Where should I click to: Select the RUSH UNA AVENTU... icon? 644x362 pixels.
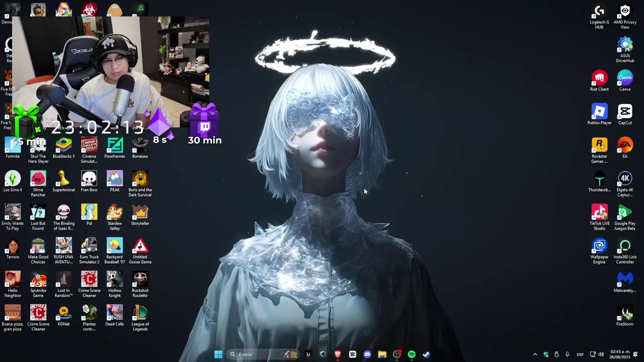[x=63, y=251]
